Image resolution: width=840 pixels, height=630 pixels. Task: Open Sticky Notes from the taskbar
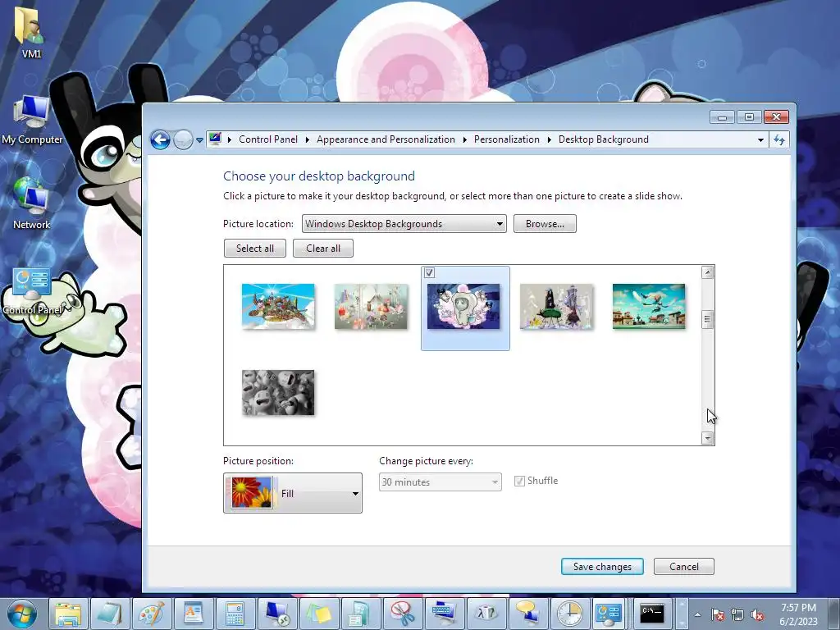coord(319,614)
